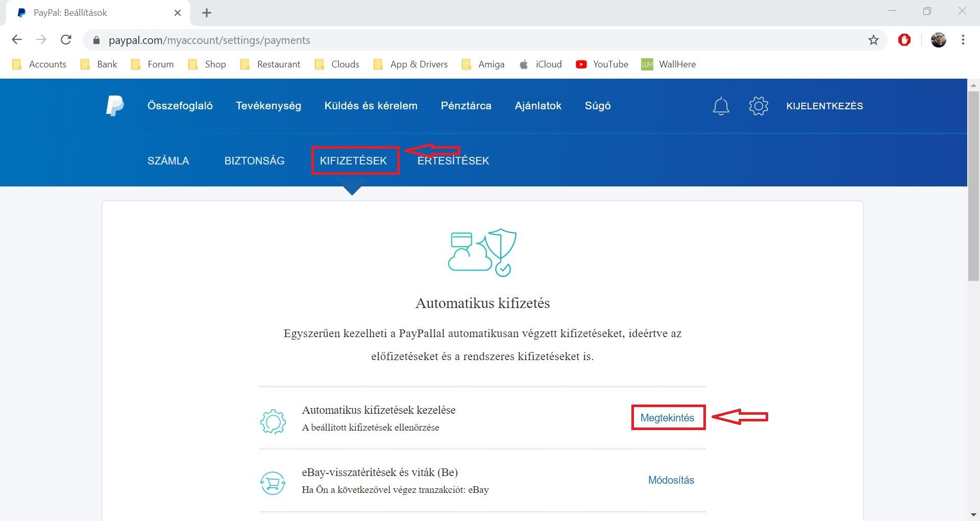Open the Chrome profile avatar
The height and width of the screenshot is (521, 980).
click(939, 40)
